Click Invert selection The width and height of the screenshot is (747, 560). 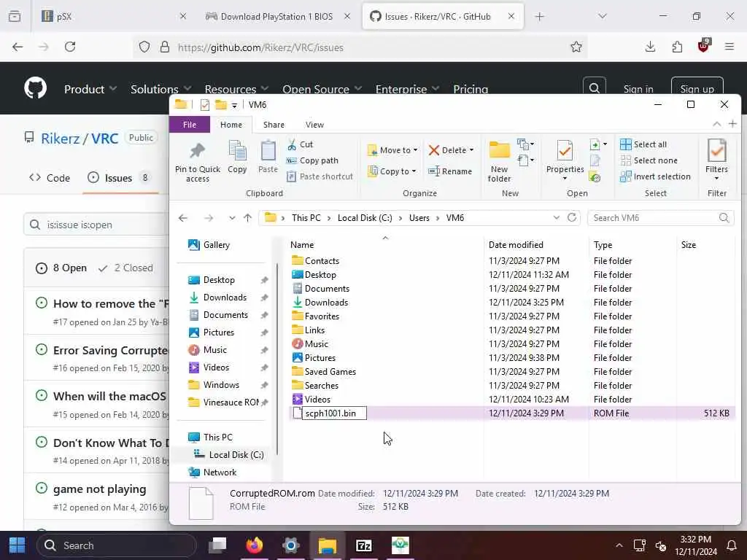pos(655,176)
